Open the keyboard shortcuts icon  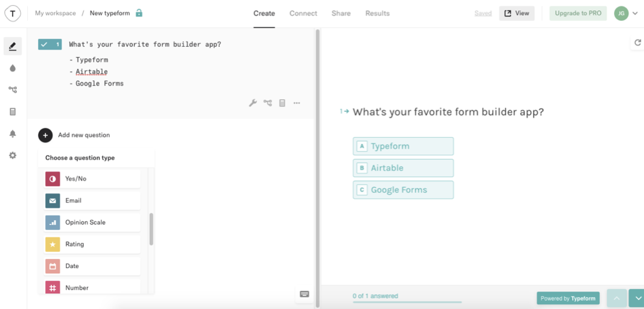304,294
